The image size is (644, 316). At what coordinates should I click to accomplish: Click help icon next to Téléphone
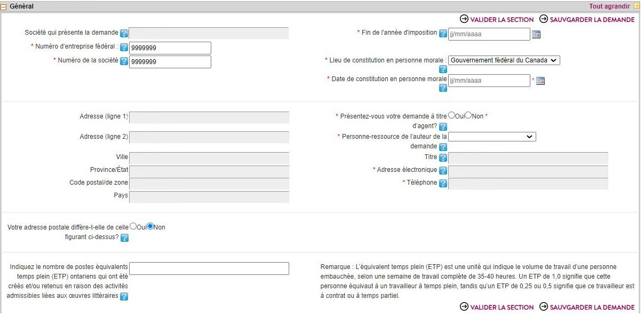[x=442, y=183]
